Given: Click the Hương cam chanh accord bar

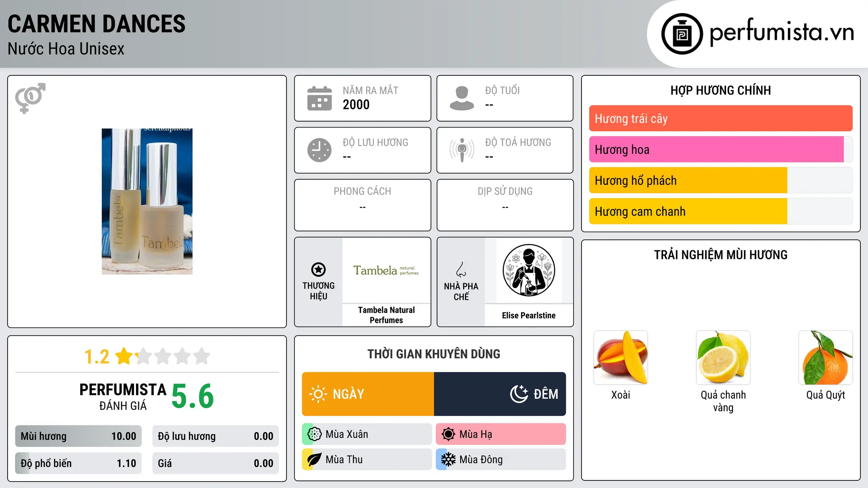Looking at the screenshot, I should [x=721, y=211].
